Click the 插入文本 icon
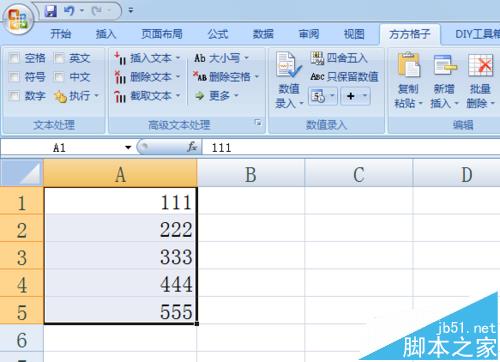Viewport: 500px width, 362px height. [x=120, y=58]
